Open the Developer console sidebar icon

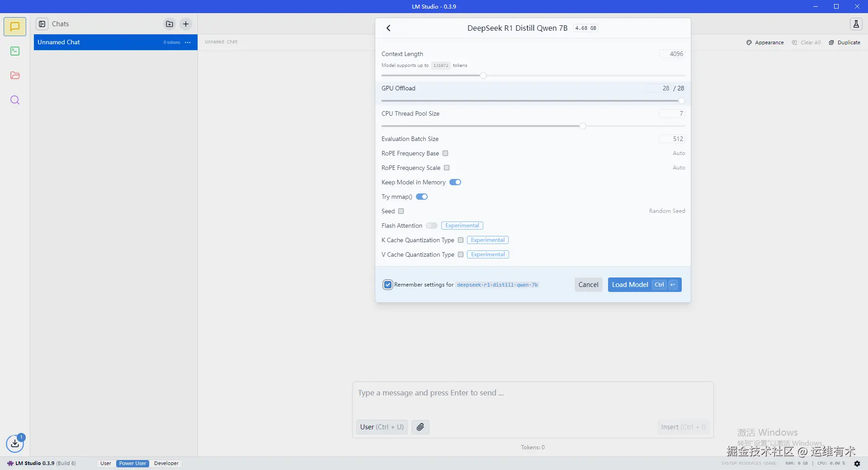coord(15,51)
